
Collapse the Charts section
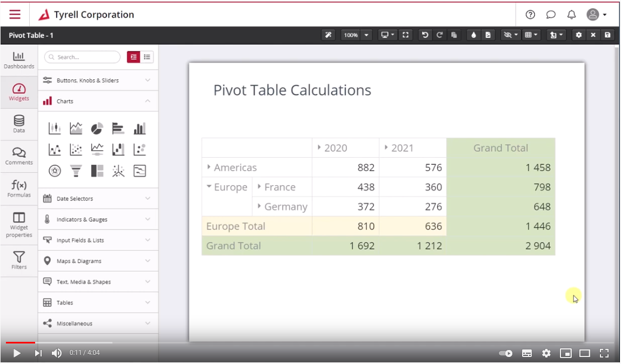point(98,102)
